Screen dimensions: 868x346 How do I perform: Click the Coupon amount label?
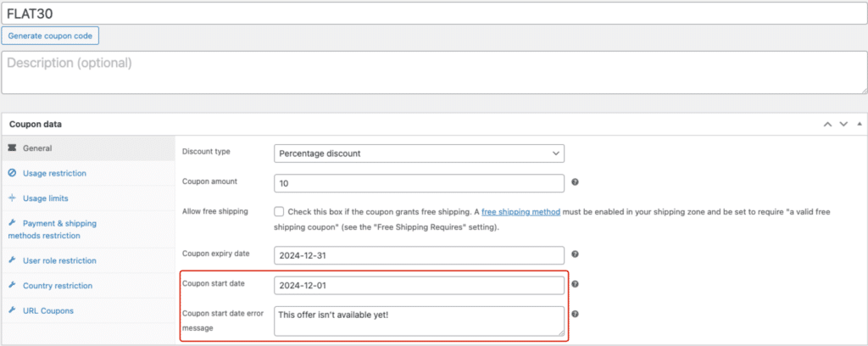tap(209, 181)
